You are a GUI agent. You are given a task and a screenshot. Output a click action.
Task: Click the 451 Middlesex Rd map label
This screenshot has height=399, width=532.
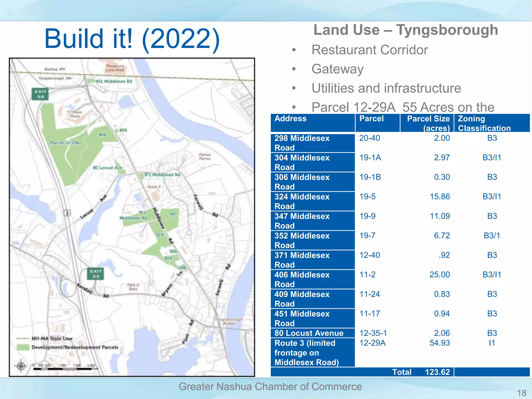114,81
